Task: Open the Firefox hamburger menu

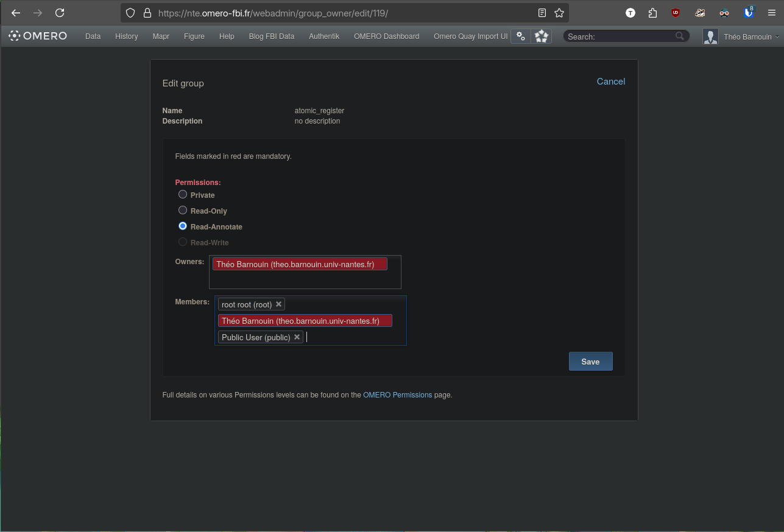Action: (x=771, y=13)
